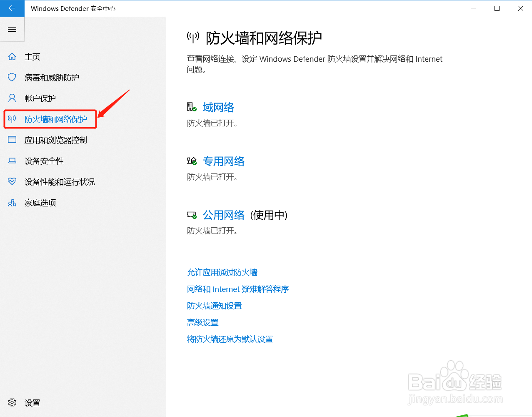
Task: Click the laptop icon for 设备安全性
Action: coord(12,161)
